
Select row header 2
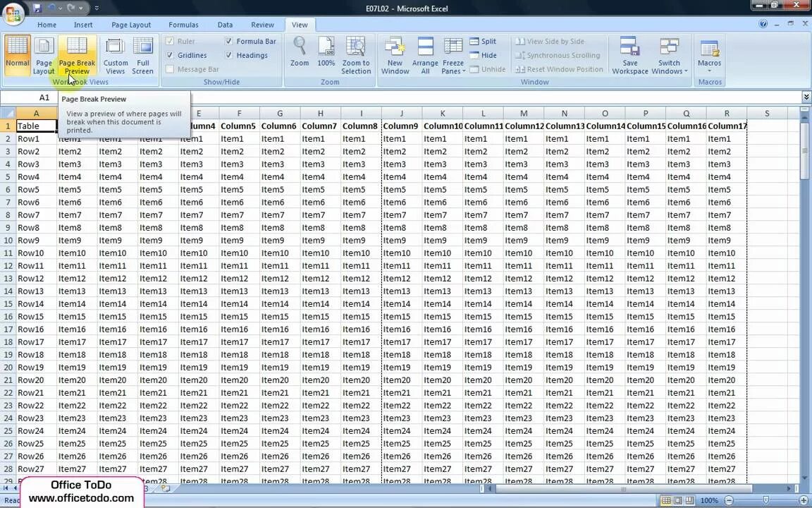click(8, 138)
